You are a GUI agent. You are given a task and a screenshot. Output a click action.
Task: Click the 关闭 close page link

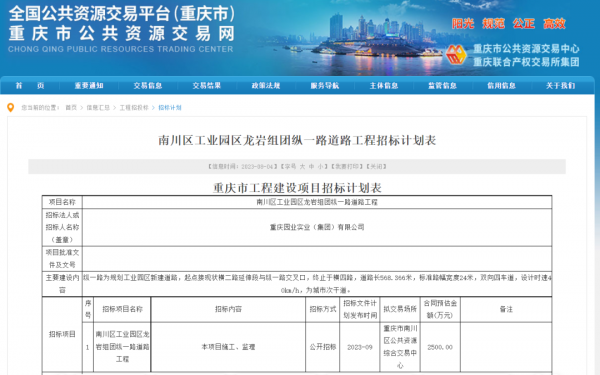(377, 166)
